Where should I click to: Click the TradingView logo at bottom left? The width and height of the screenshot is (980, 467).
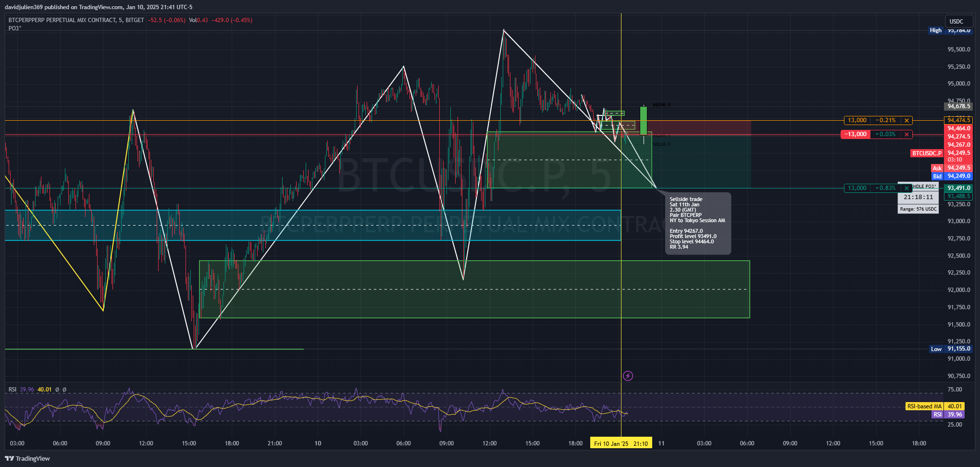point(28,458)
